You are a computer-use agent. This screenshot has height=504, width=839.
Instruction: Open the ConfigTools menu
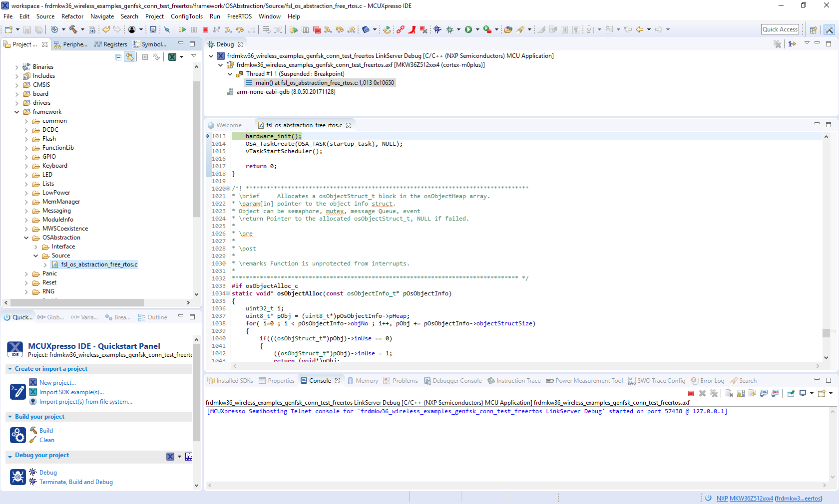[x=186, y=16]
